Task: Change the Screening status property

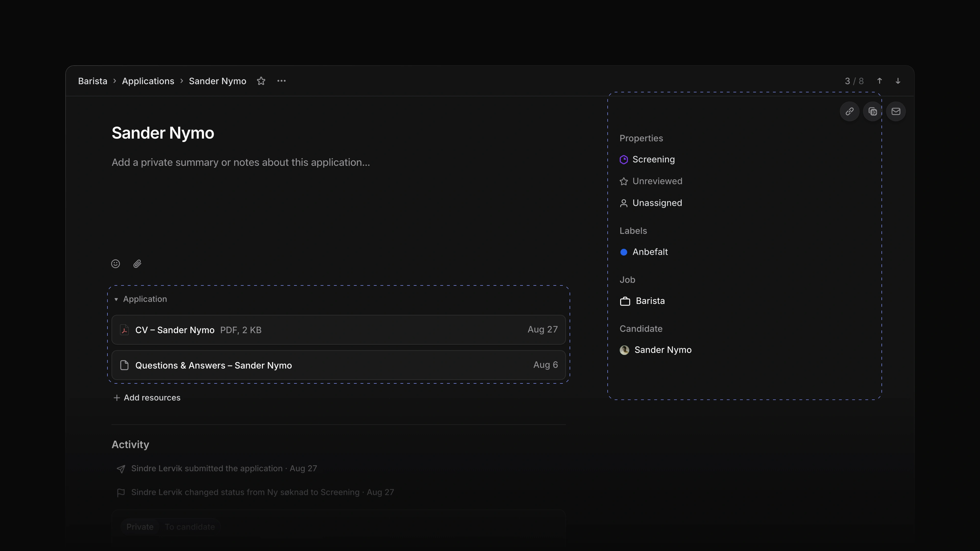Action: tap(647, 159)
